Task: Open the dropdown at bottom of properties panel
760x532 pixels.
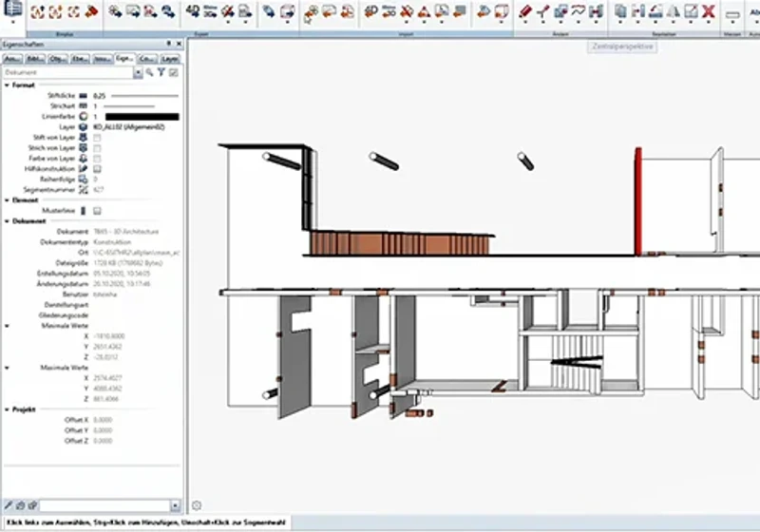Action: [175, 505]
